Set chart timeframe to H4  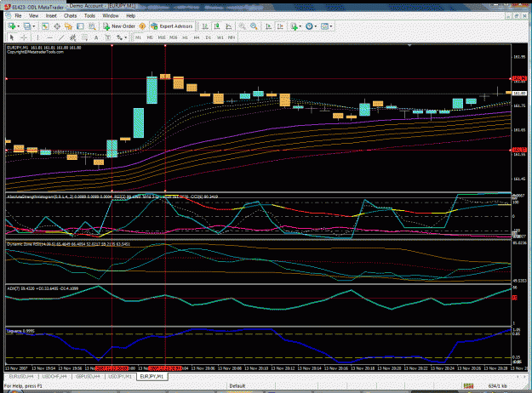click(x=197, y=37)
